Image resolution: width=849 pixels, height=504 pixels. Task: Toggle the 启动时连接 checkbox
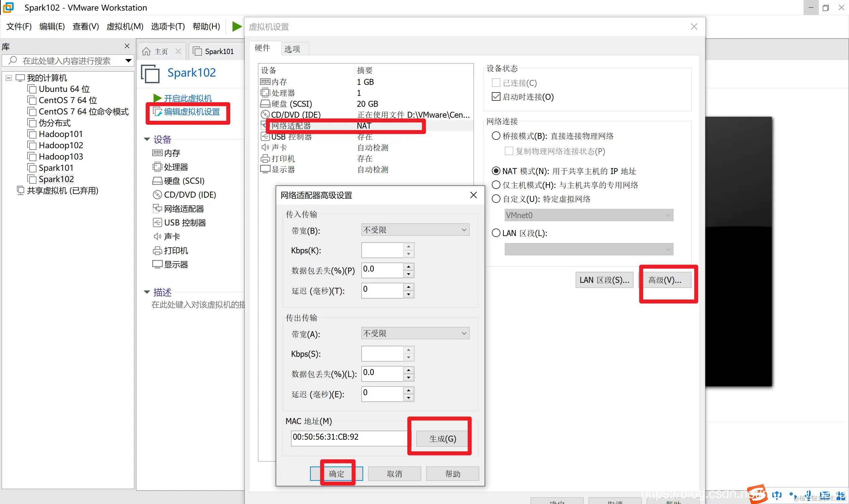point(496,97)
